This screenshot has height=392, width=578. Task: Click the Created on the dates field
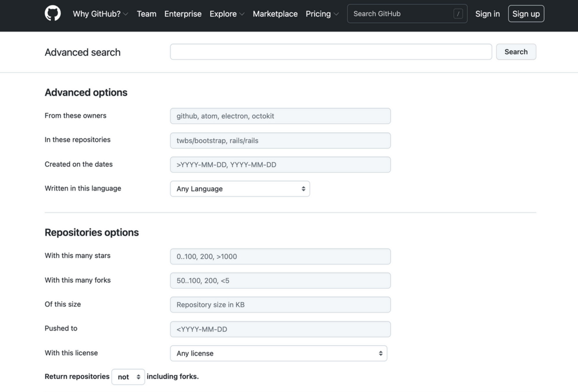point(280,165)
